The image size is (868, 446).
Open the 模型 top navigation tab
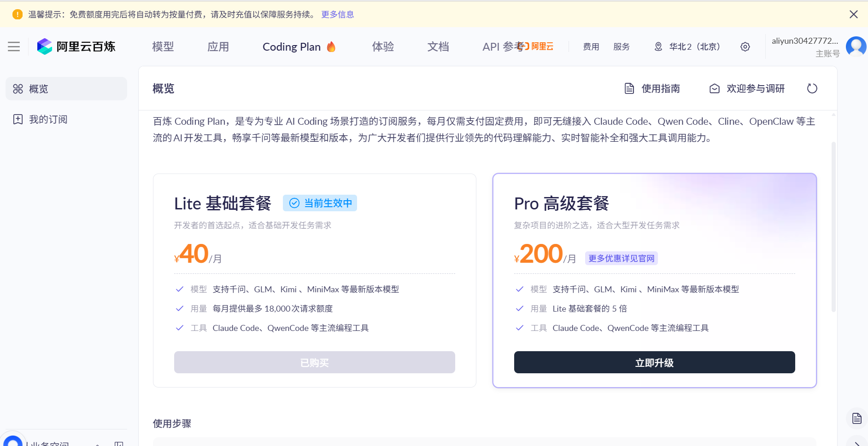click(163, 46)
